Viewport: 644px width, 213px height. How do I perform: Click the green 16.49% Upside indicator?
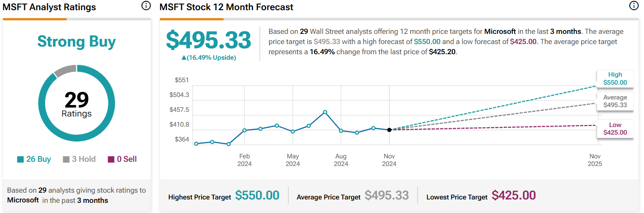(x=208, y=58)
